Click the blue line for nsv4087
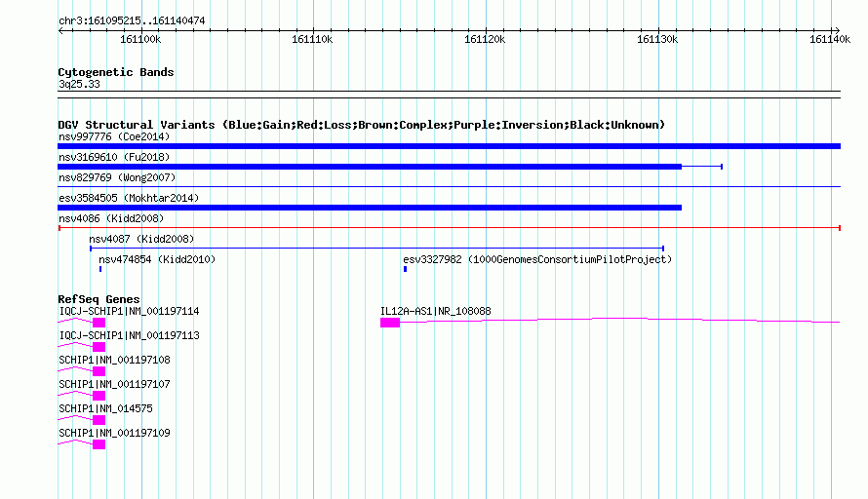The height and width of the screenshot is (499, 868). pos(376,249)
